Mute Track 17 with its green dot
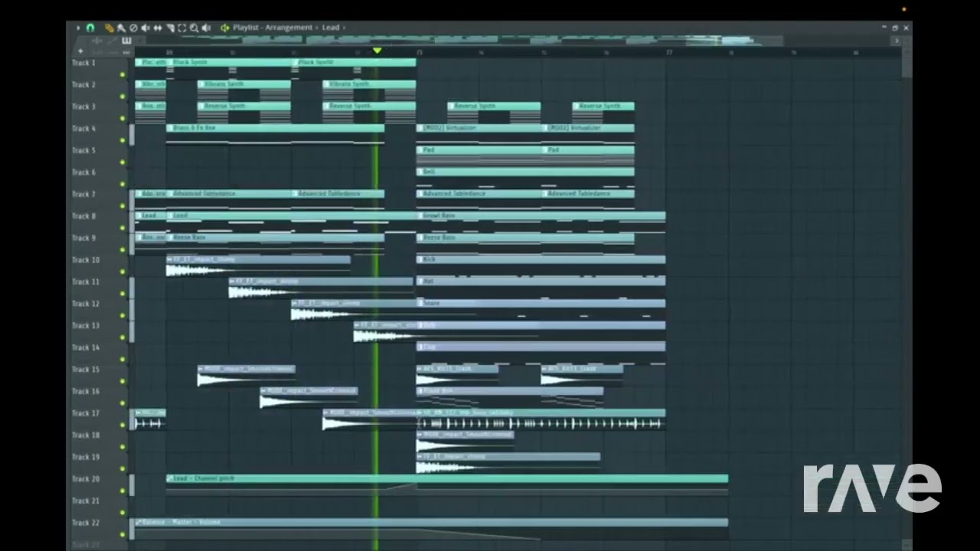980x551 pixels. coord(122,425)
